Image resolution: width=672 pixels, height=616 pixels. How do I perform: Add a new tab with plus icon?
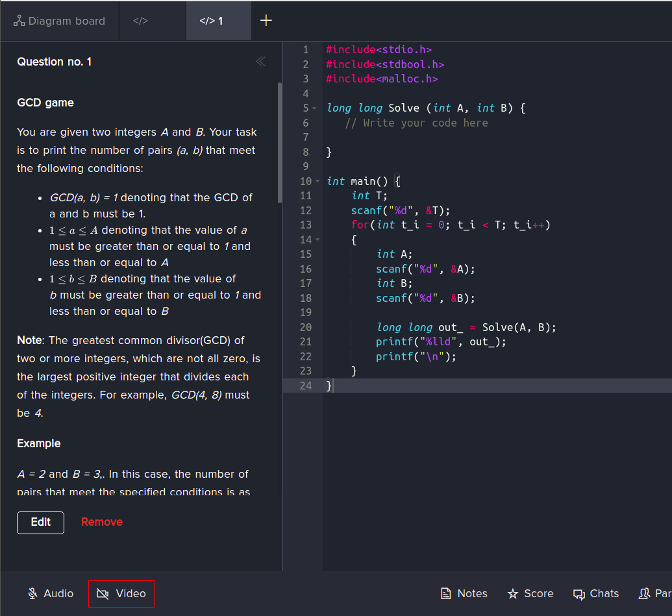(266, 21)
